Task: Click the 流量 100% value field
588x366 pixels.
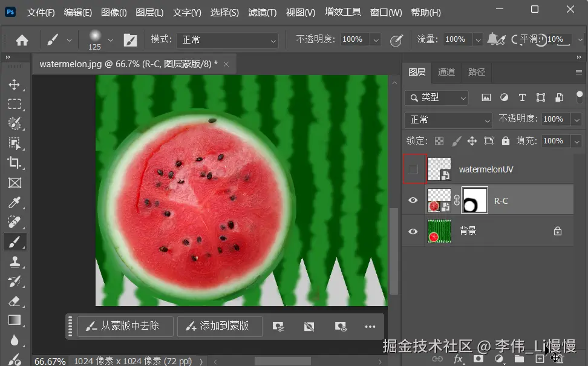Action: [457, 39]
